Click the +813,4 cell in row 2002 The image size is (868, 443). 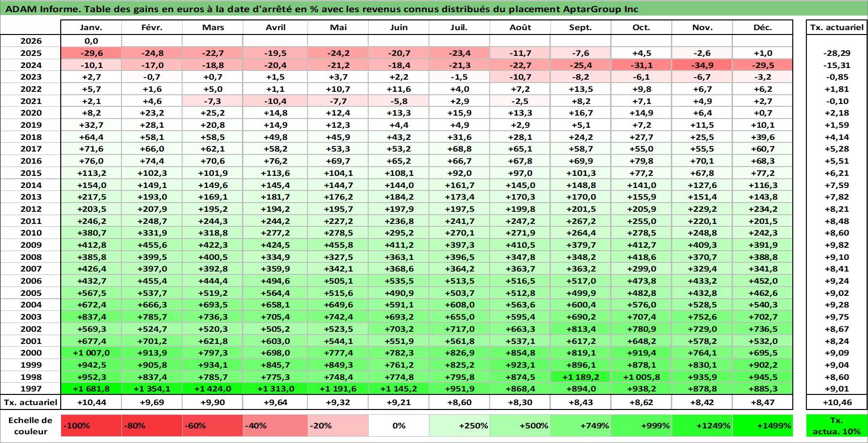[x=580, y=329]
